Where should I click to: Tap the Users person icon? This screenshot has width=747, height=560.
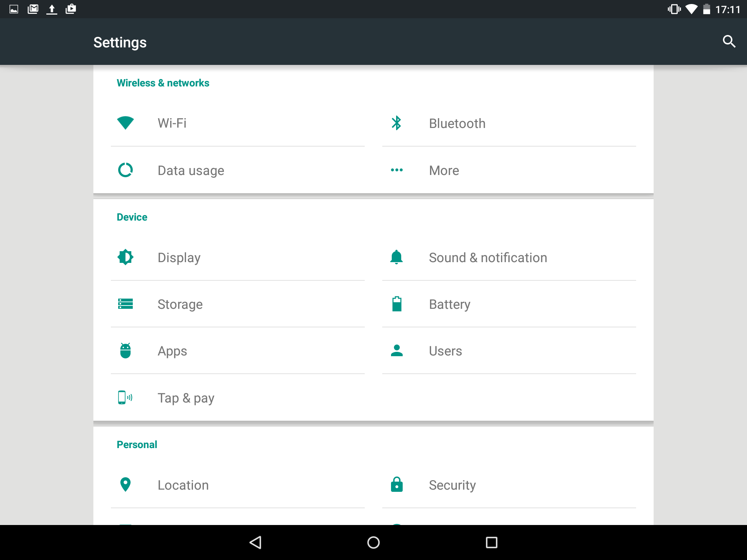coord(396,350)
